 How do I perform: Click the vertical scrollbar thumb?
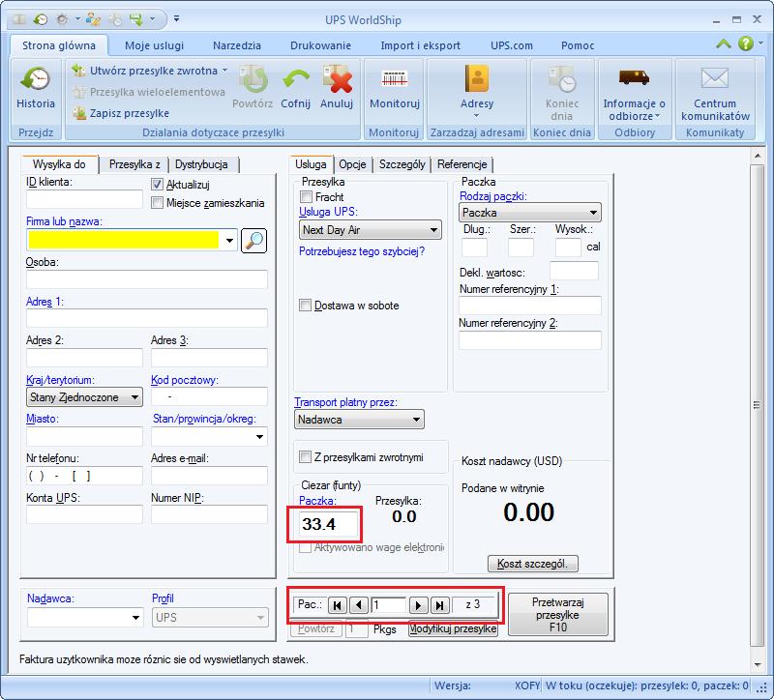757,405
